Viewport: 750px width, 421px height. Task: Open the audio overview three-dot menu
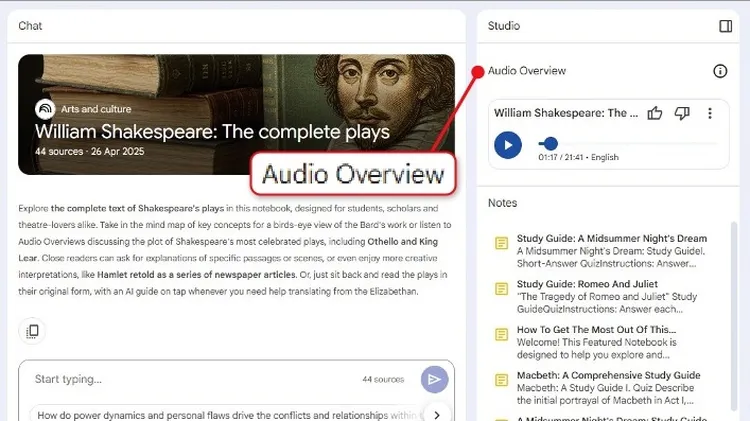pos(710,113)
